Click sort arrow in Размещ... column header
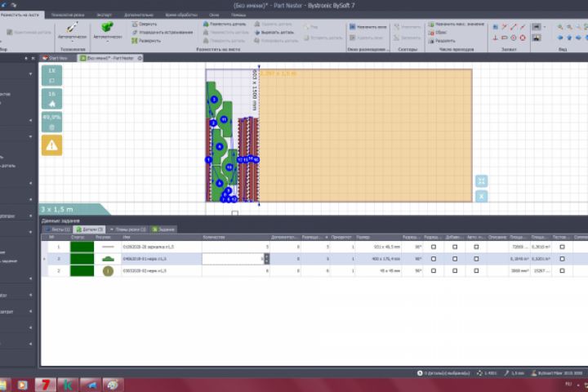This screenshot has width=588, height=392. [x=326, y=237]
